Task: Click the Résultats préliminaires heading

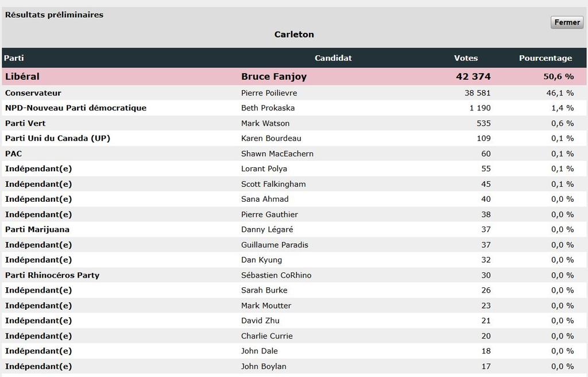Action: [x=54, y=14]
